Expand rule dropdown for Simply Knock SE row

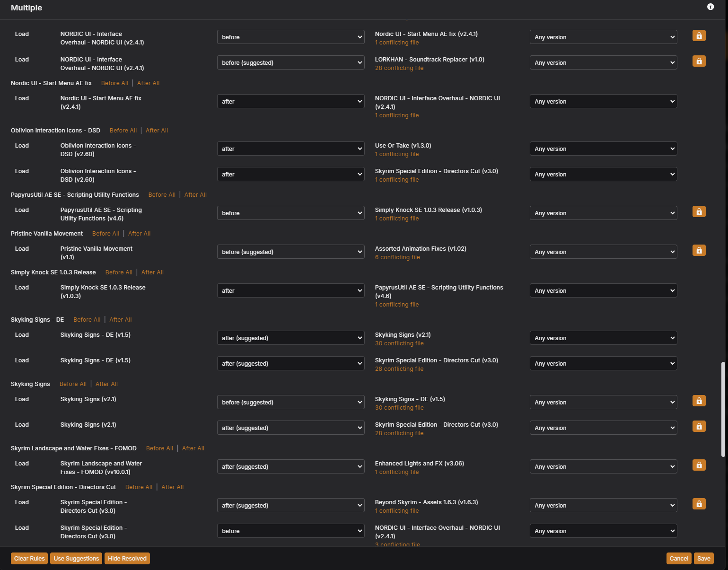pyautogui.click(x=290, y=290)
